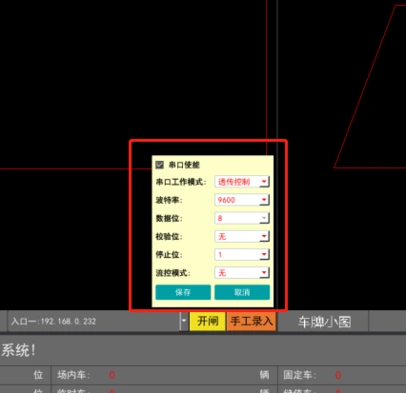Screen dimensions: 406x393
Task: Open the 数据位 dropdown arrow
Action: [x=264, y=218]
